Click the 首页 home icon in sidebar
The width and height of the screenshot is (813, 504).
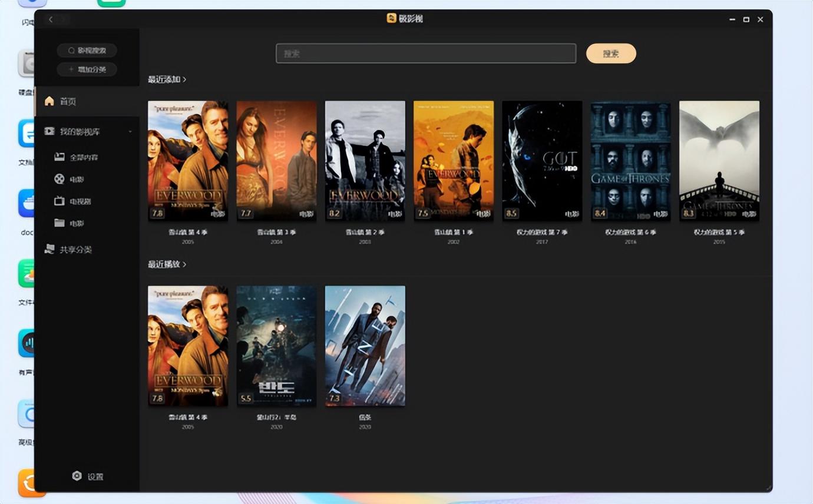click(49, 101)
